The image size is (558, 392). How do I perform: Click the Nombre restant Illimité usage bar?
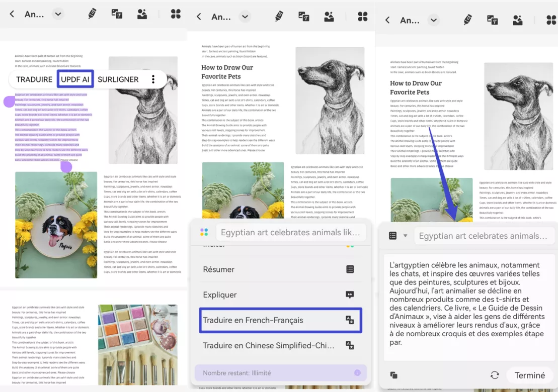point(280,373)
